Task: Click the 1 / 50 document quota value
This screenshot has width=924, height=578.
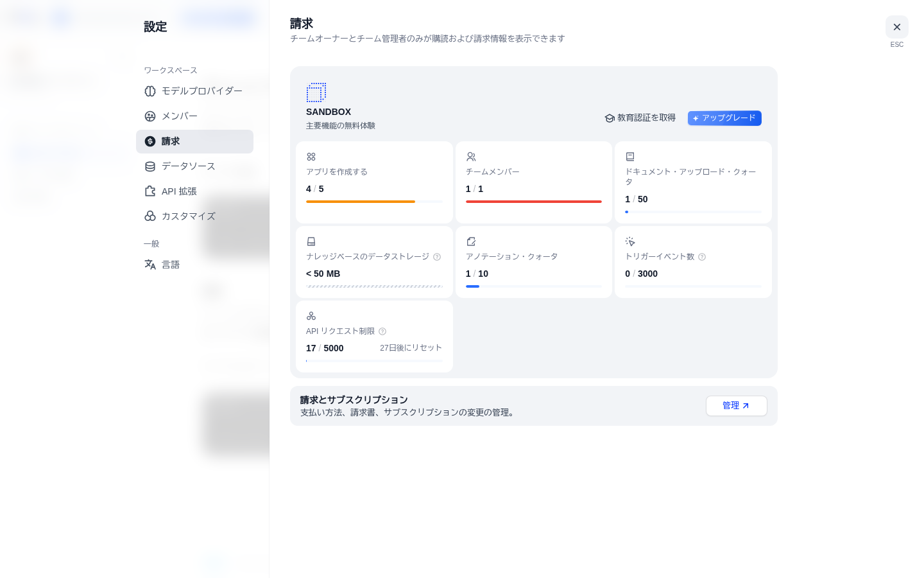Action: tap(637, 199)
